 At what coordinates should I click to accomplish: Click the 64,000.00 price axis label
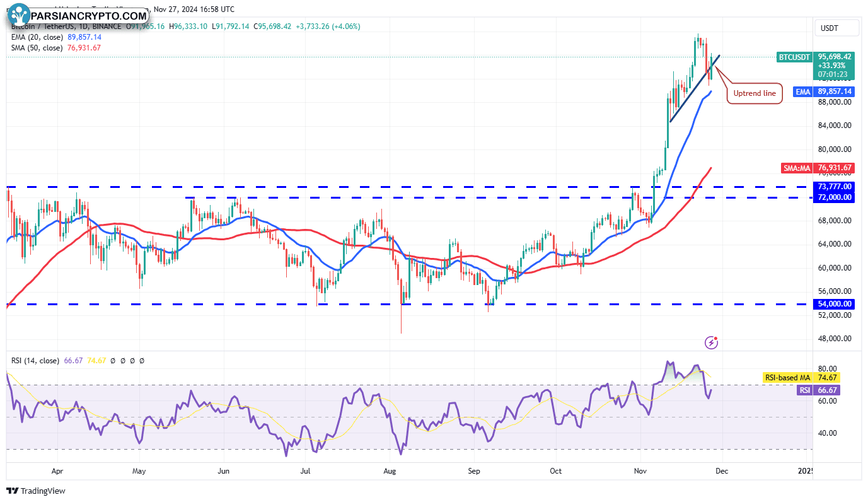click(835, 244)
